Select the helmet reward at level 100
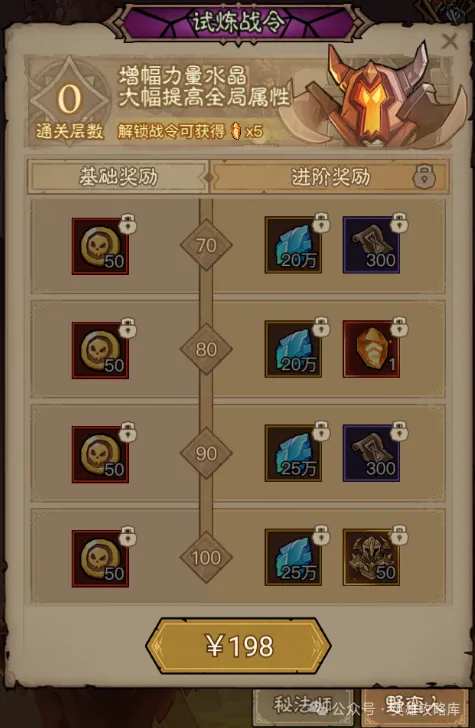 coord(371,557)
